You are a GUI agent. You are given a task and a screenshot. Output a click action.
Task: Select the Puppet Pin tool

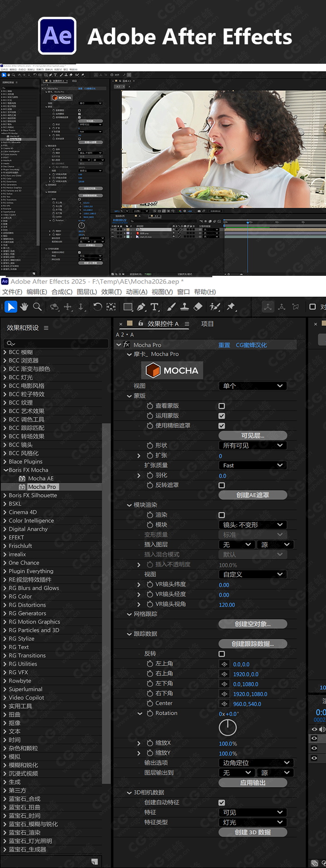pos(231,307)
